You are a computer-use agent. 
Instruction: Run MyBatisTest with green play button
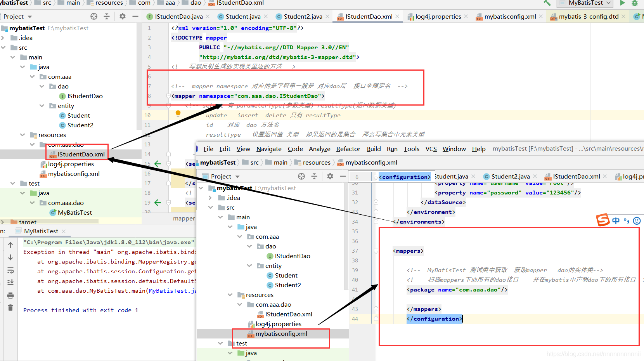coord(623,3)
